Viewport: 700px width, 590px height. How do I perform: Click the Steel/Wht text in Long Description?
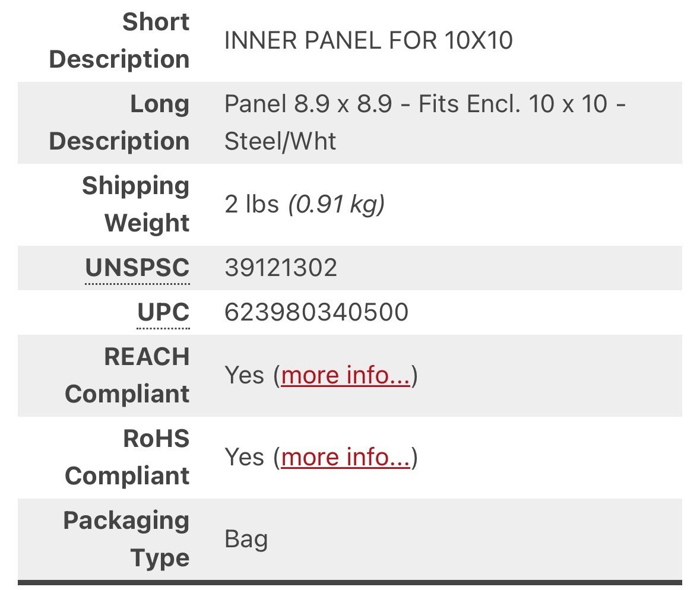pyautogui.click(x=280, y=141)
